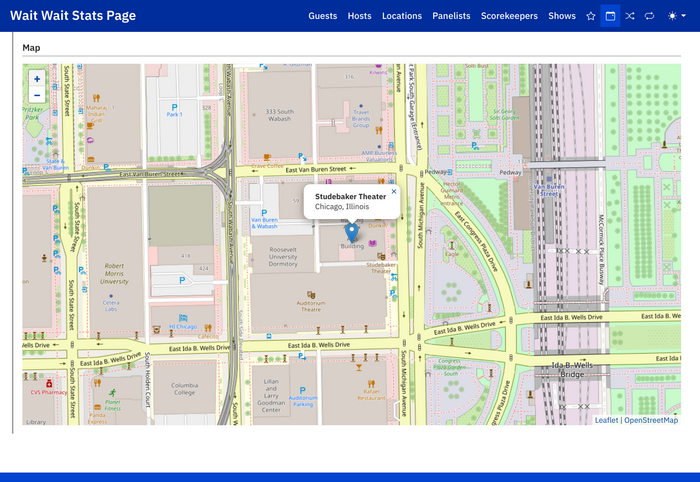The height and width of the screenshot is (482, 700).
Task: Click the Roosevelt University Dormitory label
Action: 283,257
